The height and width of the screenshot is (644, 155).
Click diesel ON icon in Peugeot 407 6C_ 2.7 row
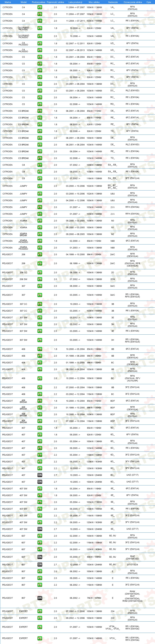pos(40,475)
